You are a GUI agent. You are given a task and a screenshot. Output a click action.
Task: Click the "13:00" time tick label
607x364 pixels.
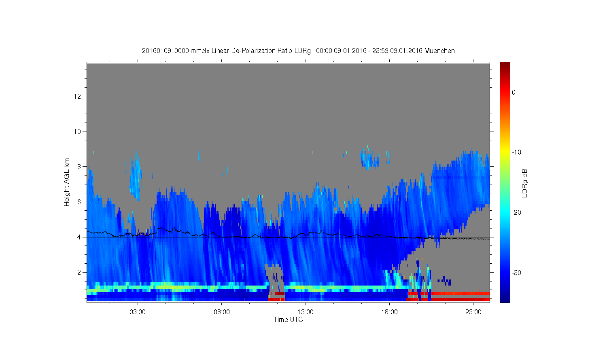pos(306,312)
